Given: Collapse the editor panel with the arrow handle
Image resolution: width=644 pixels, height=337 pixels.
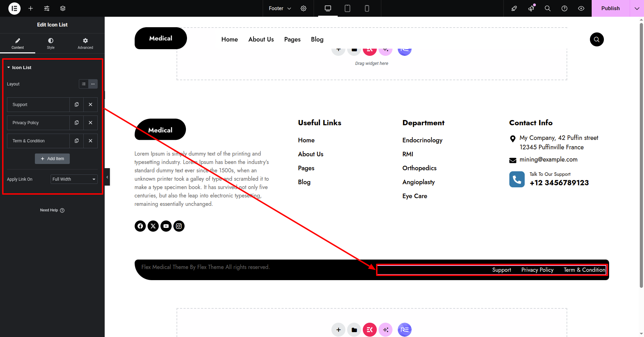Looking at the screenshot, I should (x=107, y=177).
